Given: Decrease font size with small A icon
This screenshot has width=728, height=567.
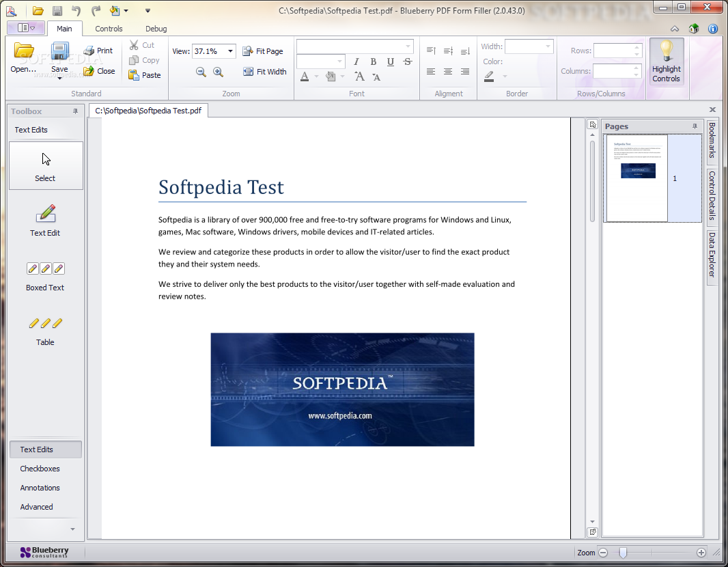Looking at the screenshot, I should point(376,77).
